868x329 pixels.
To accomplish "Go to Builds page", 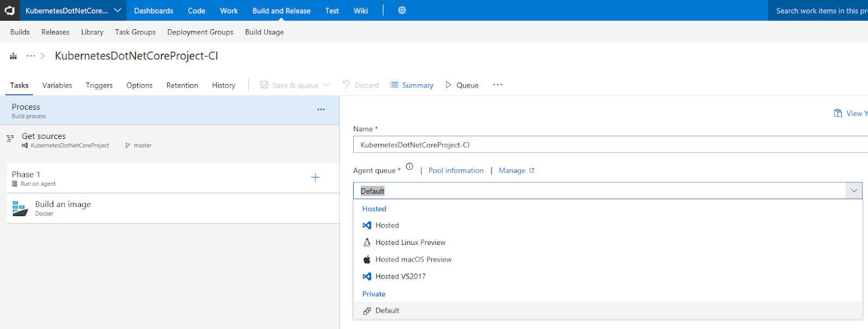I will tap(20, 32).
